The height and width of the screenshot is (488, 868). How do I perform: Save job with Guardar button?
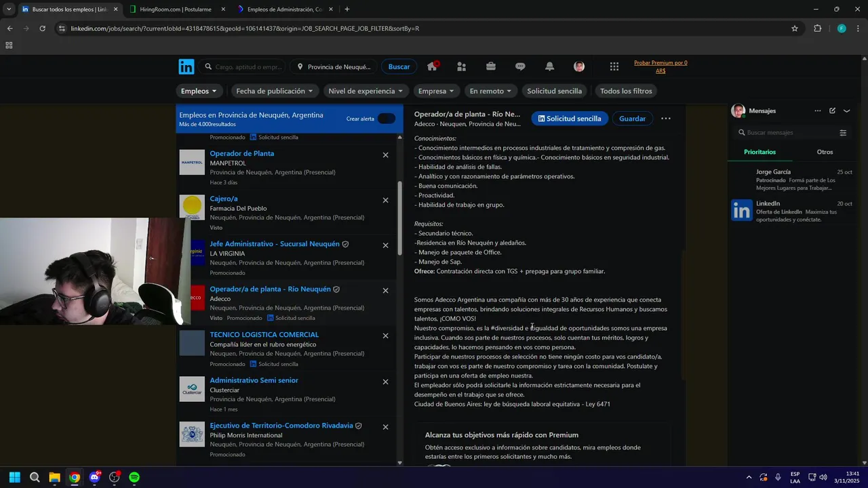[x=632, y=119]
